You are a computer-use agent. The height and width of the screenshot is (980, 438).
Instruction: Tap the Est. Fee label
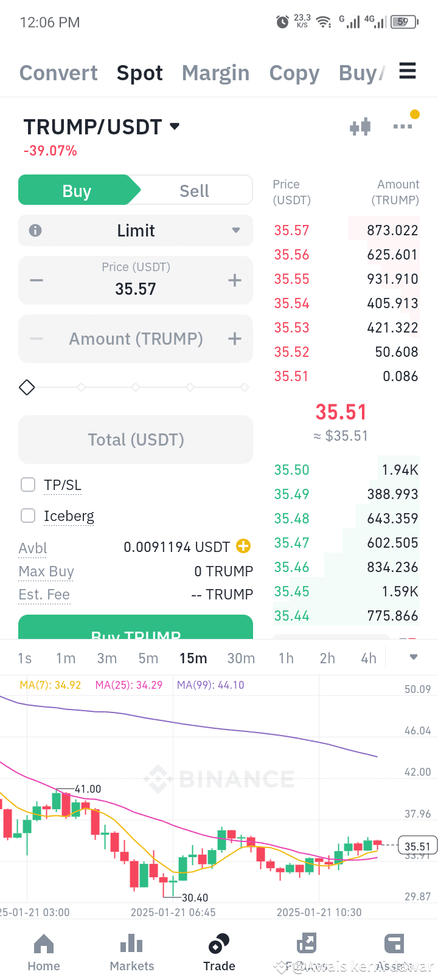pos(44,595)
